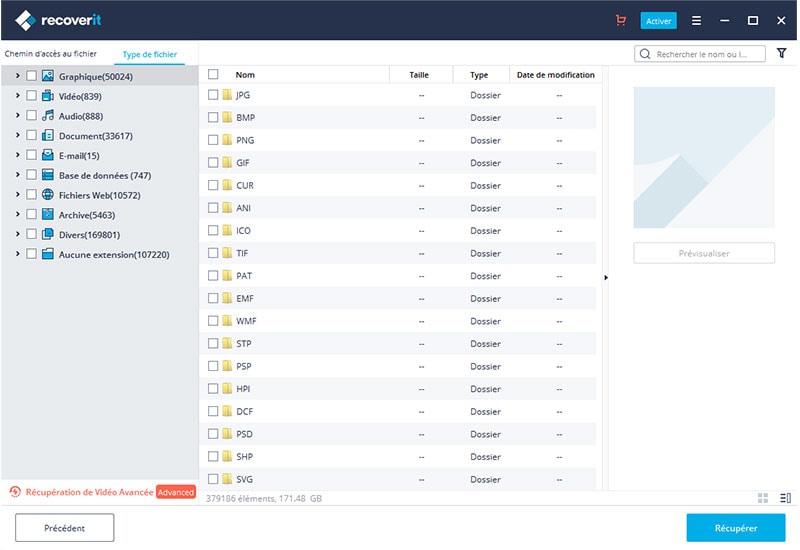800x550 pixels.
Task: Expand the Base de données node
Action: (17, 175)
